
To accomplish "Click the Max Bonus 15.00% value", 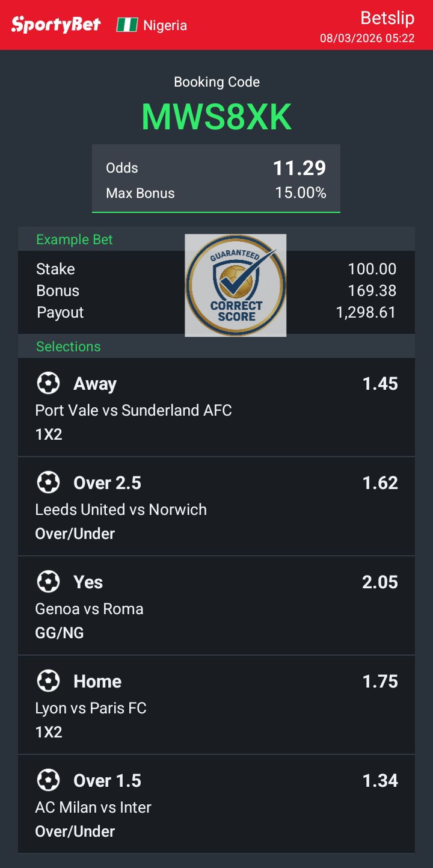I will [x=301, y=193].
